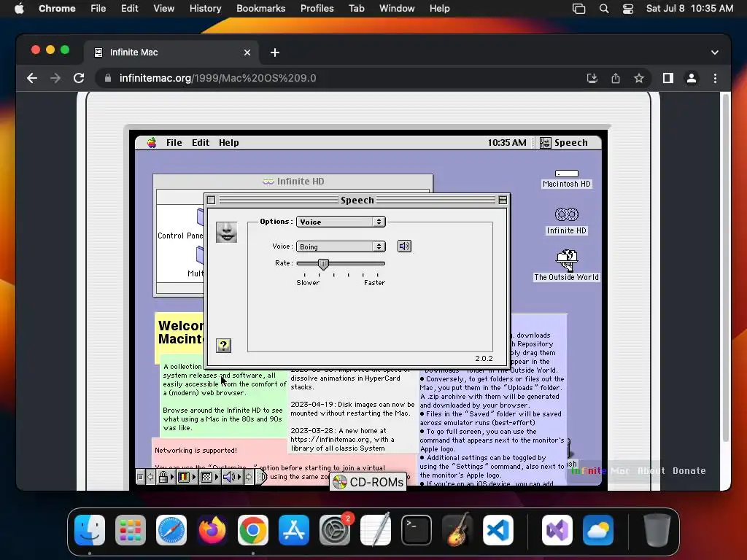Open the Bookmarks menu in macOS menu bar
Screen dimensions: 747x560
pyautogui.click(x=260, y=9)
